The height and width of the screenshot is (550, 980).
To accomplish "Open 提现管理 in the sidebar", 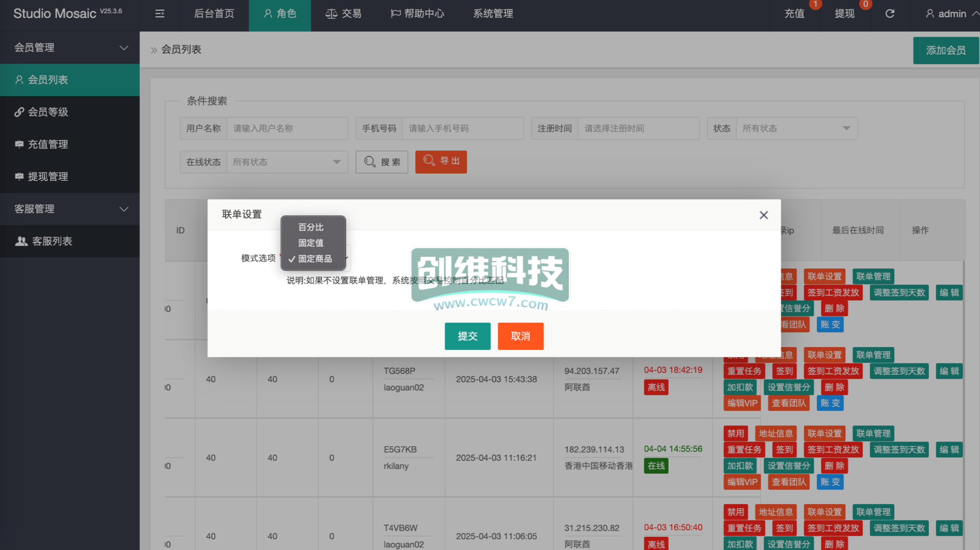I will [70, 177].
